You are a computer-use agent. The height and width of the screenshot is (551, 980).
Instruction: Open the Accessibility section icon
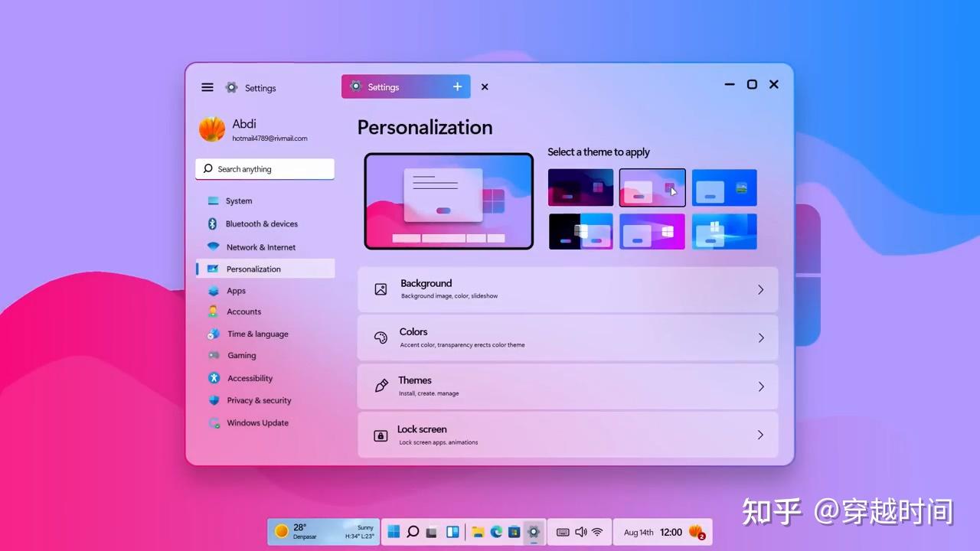[213, 377]
